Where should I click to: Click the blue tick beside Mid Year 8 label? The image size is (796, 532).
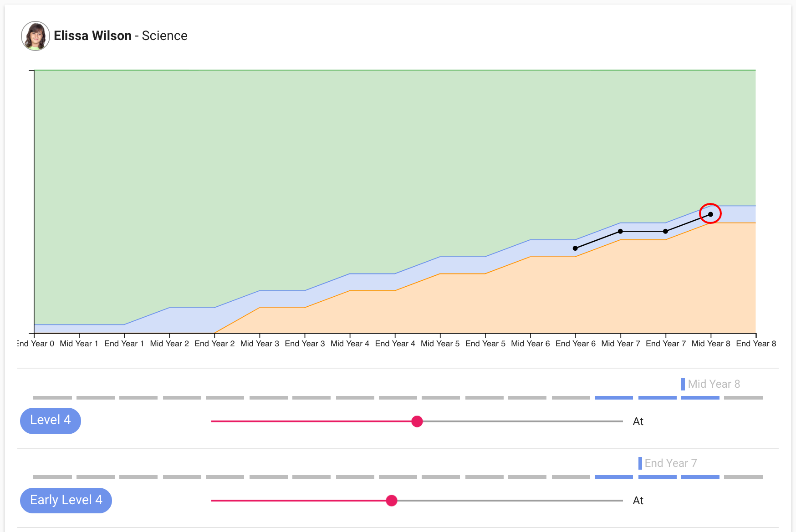[x=683, y=384]
